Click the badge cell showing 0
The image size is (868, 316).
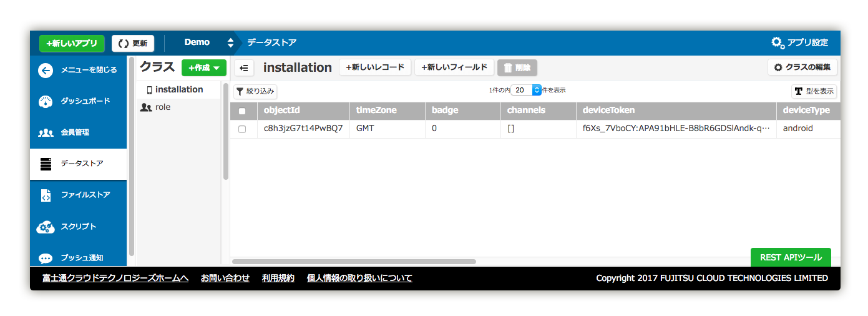463,129
